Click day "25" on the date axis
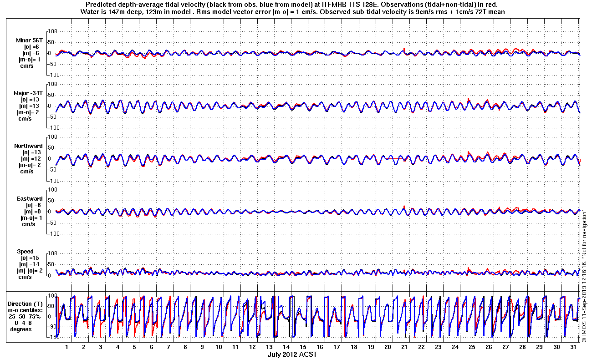 tap(472, 347)
